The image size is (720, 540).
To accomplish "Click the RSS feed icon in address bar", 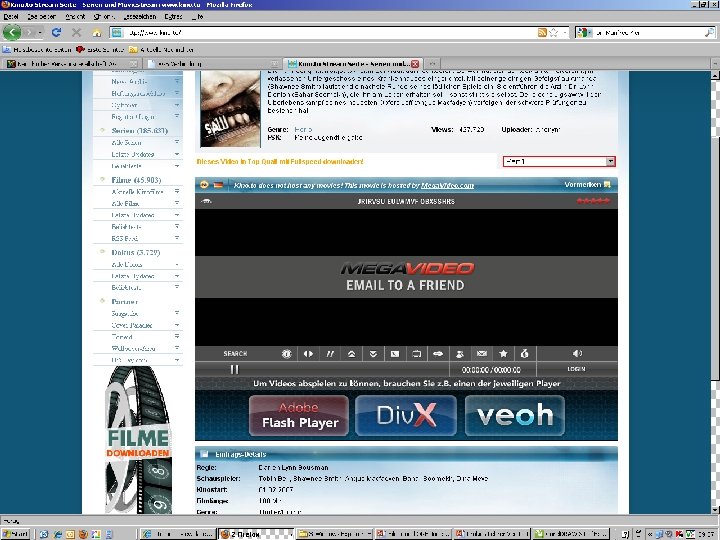I will tap(542, 33).
